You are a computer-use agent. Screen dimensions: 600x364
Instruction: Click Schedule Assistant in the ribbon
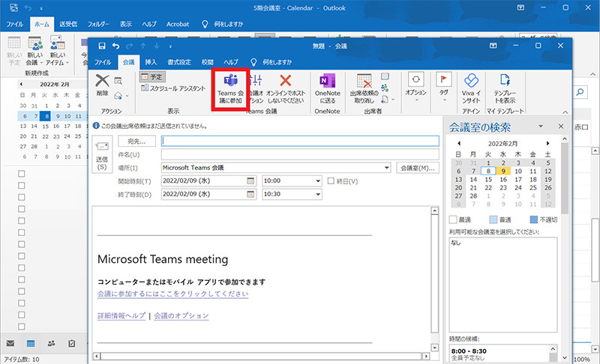tap(173, 88)
